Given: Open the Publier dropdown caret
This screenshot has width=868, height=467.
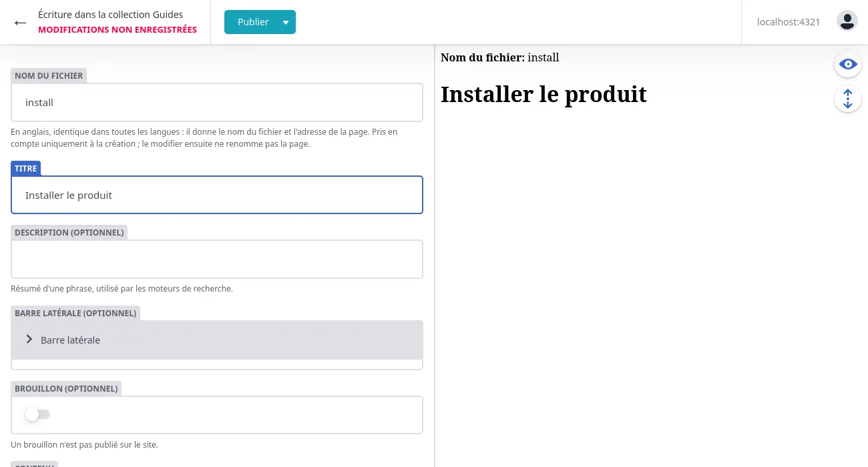Looking at the screenshot, I should [x=286, y=22].
